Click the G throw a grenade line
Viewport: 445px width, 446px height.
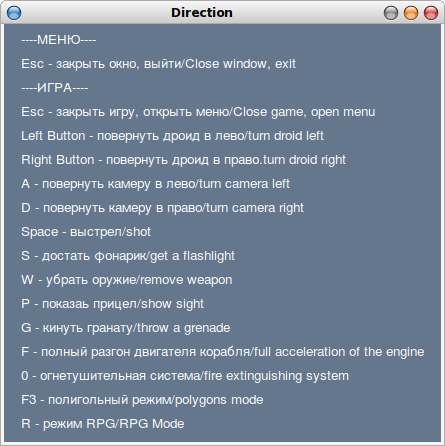tap(126, 328)
